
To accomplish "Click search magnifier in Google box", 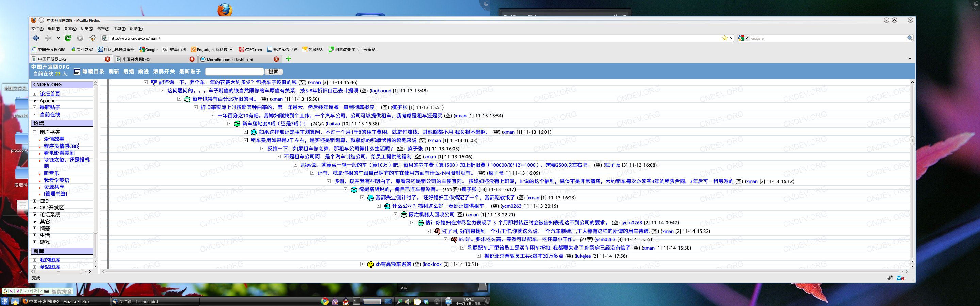I will pos(910,38).
